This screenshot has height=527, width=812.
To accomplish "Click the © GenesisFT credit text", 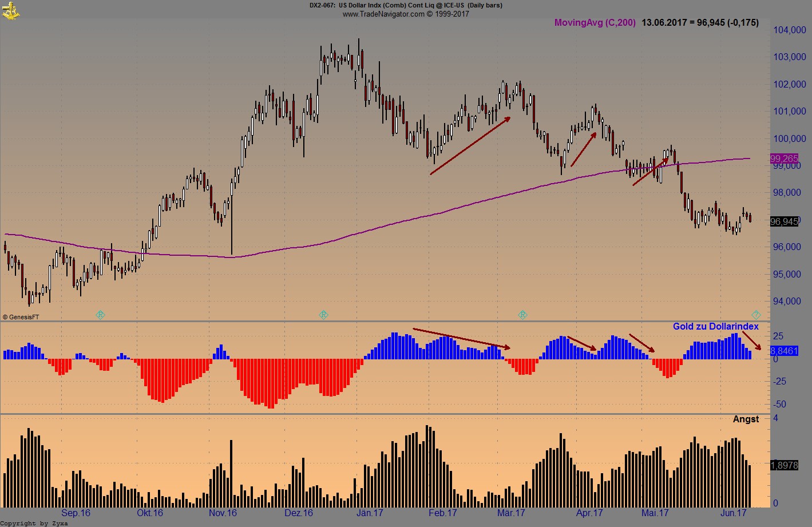I will [21, 316].
